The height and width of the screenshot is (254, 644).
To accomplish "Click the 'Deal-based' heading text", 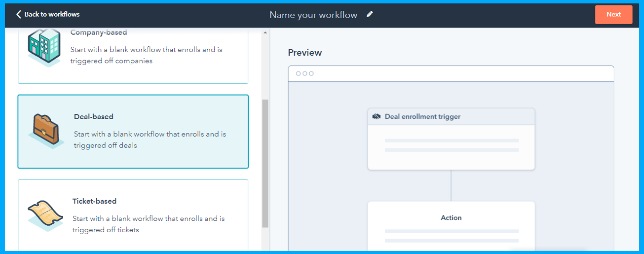I will 93,116.
